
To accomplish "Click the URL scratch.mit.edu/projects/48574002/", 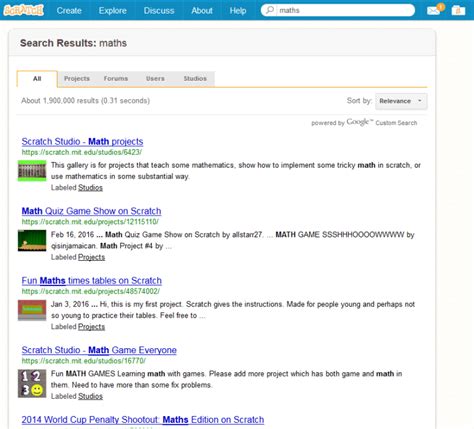I will coord(91,291).
